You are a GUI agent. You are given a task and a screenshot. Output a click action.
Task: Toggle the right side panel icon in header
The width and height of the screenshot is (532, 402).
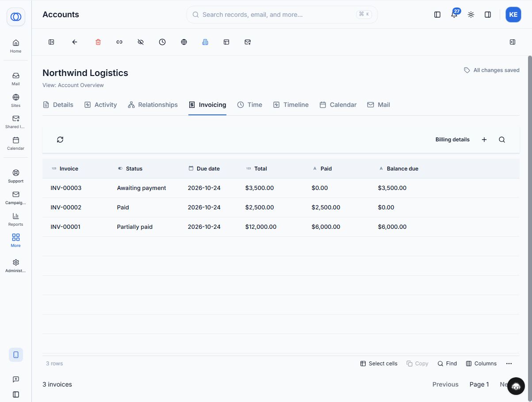coord(488,15)
